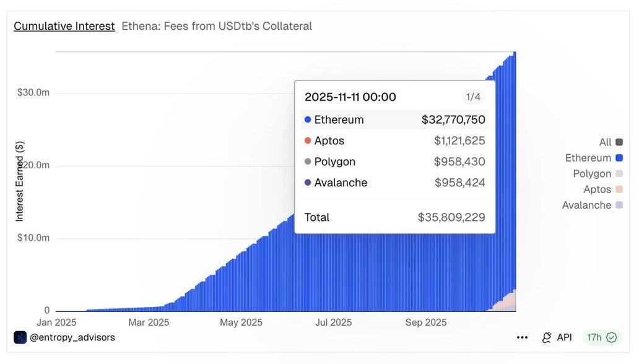Toggle the Polygon series legend swatch

619,174
